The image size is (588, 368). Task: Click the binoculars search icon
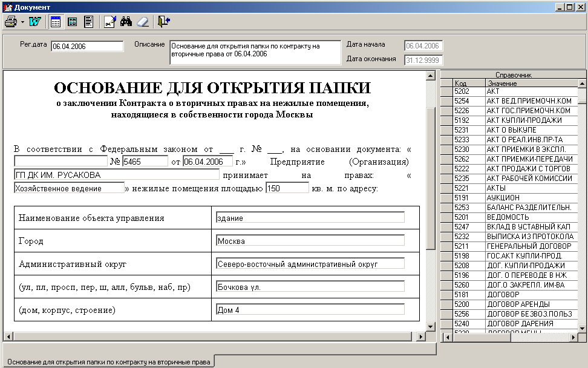tap(126, 22)
